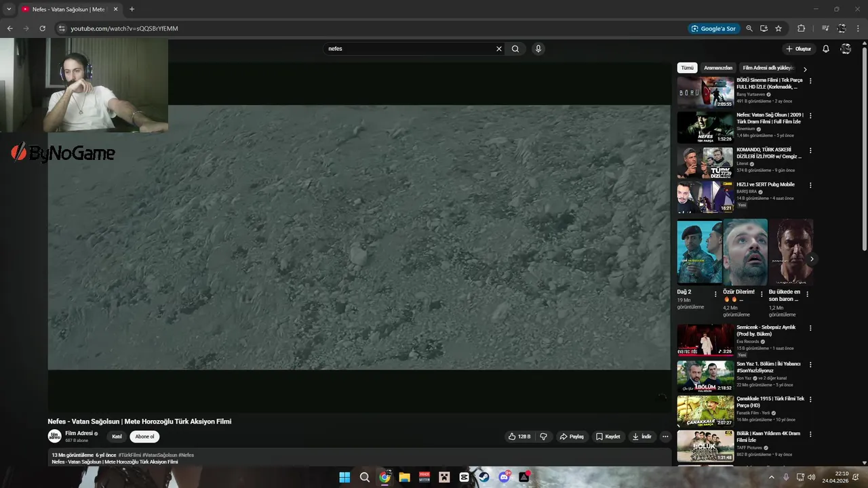
Task: Open the Özür Dilerim! short
Action: point(745,251)
